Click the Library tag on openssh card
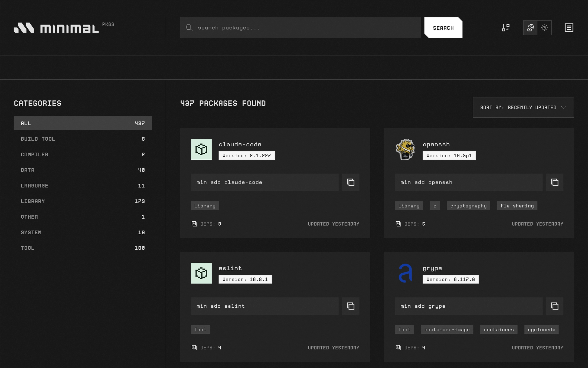The height and width of the screenshot is (368, 588). point(409,206)
